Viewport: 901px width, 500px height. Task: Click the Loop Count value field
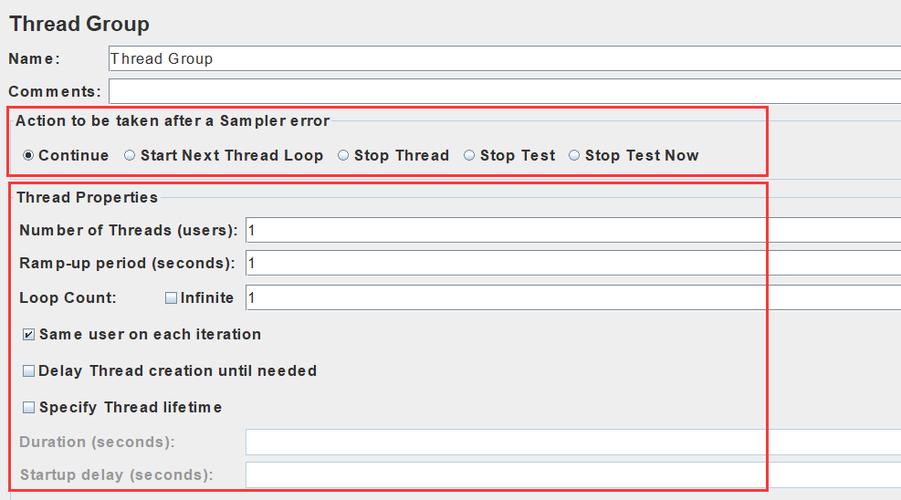click(570, 297)
